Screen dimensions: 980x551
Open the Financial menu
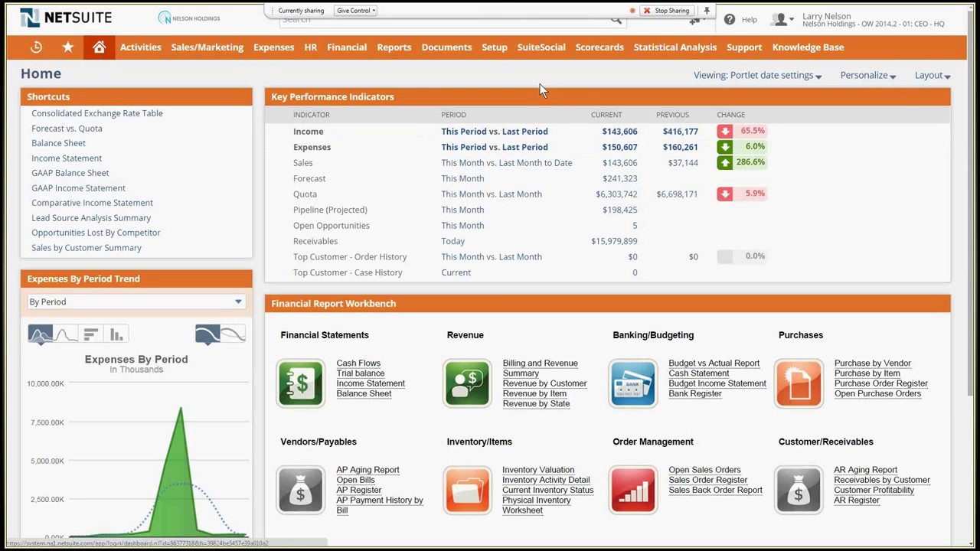click(x=347, y=47)
